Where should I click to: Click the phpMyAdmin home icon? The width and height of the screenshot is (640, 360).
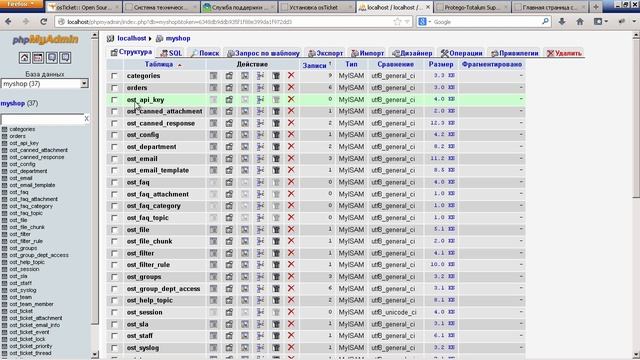tap(24, 58)
